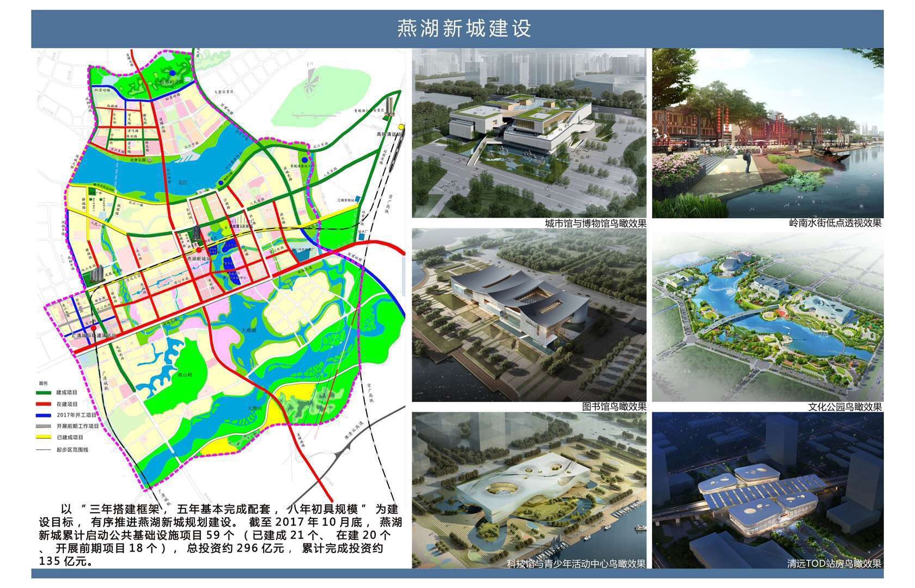Click the blue square at 江南变电站
This screenshot has width=915, height=588.
tap(358, 200)
